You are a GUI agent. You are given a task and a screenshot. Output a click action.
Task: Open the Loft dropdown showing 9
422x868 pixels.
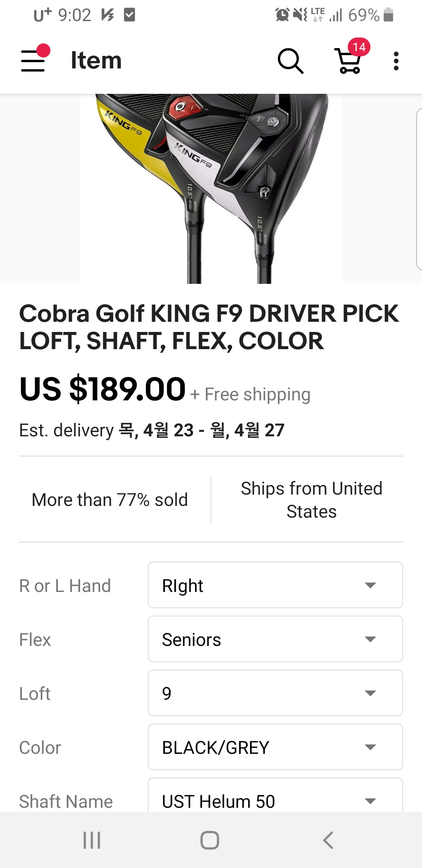pyautogui.click(x=275, y=693)
